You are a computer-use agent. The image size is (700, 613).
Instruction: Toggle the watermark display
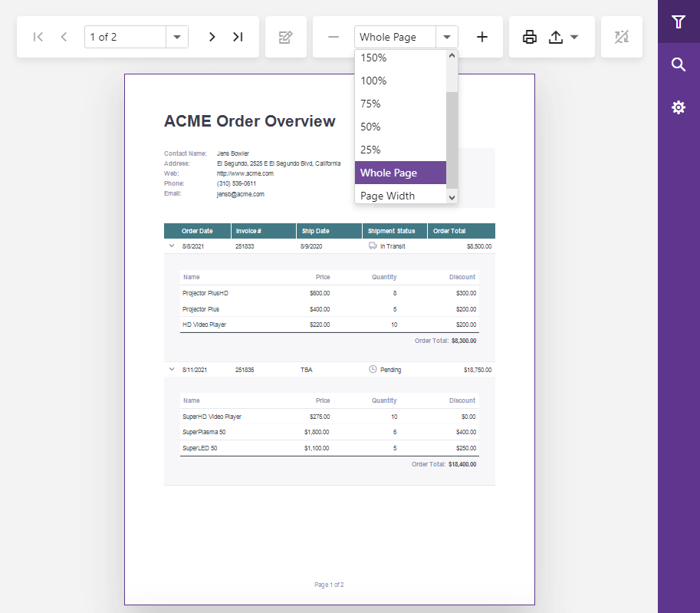(x=621, y=36)
